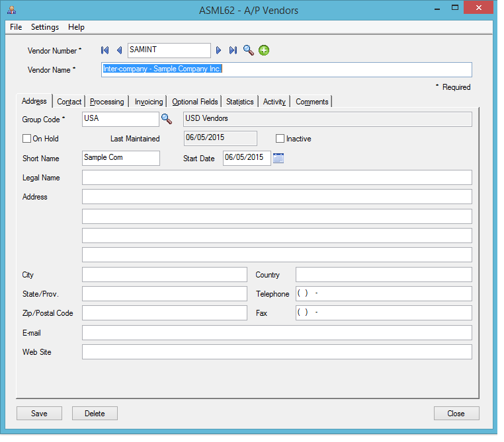This screenshot has width=504, height=442.
Task: Open the Group Code finder magnifier
Action: [x=166, y=119]
